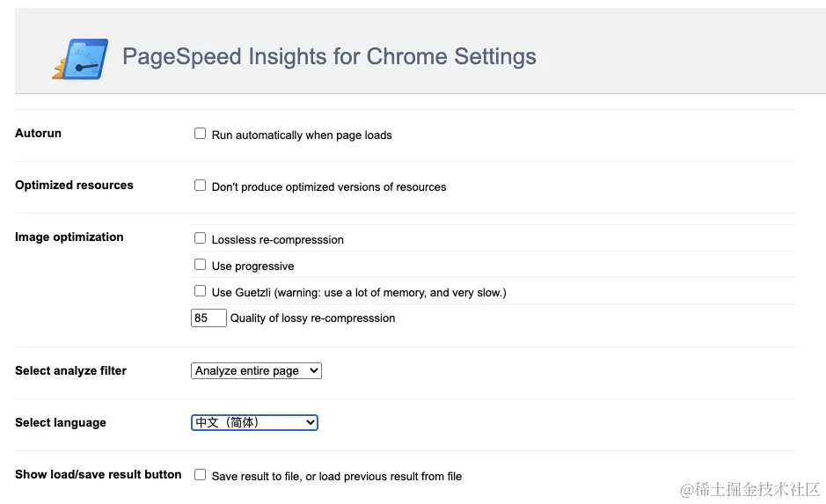Click the Run automatically when page loads text
The height and width of the screenshot is (504, 826).
302,135
